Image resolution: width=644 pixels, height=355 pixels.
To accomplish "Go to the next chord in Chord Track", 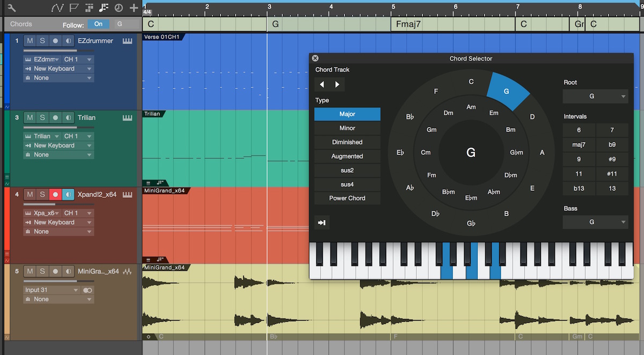I will [337, 85].
